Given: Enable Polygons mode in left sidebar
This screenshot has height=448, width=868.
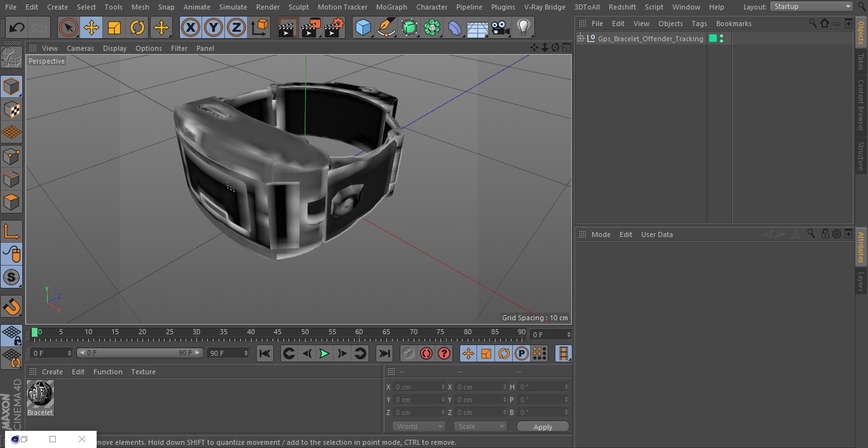Looking at the screenshot, I should click(11, 202).
